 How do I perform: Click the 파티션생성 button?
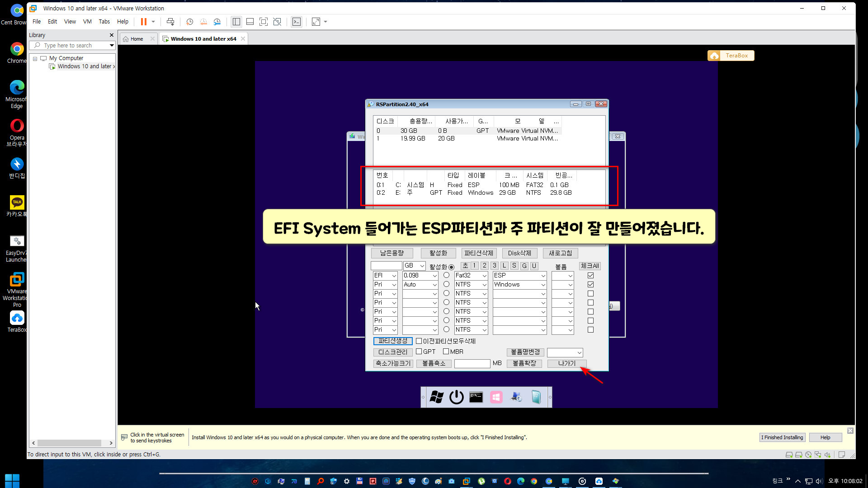pos(393,341)
